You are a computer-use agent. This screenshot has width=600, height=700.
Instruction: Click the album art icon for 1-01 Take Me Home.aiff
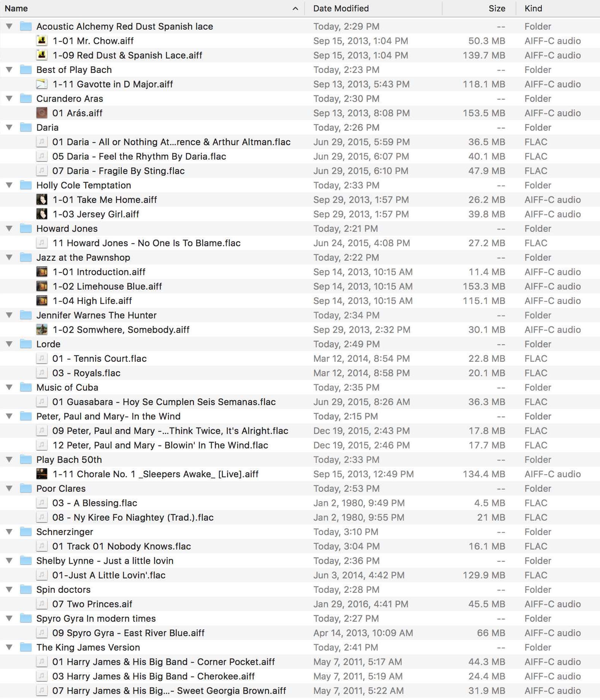coord(42,200)
